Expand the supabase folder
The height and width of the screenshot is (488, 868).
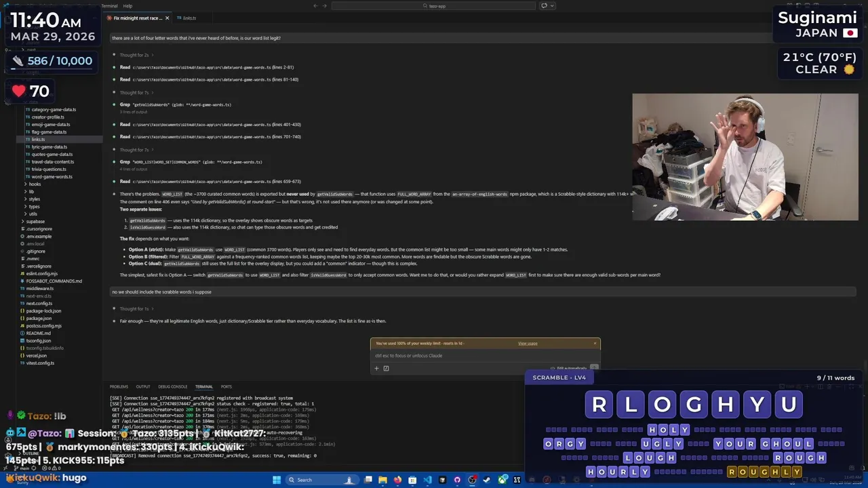[35, 222]
